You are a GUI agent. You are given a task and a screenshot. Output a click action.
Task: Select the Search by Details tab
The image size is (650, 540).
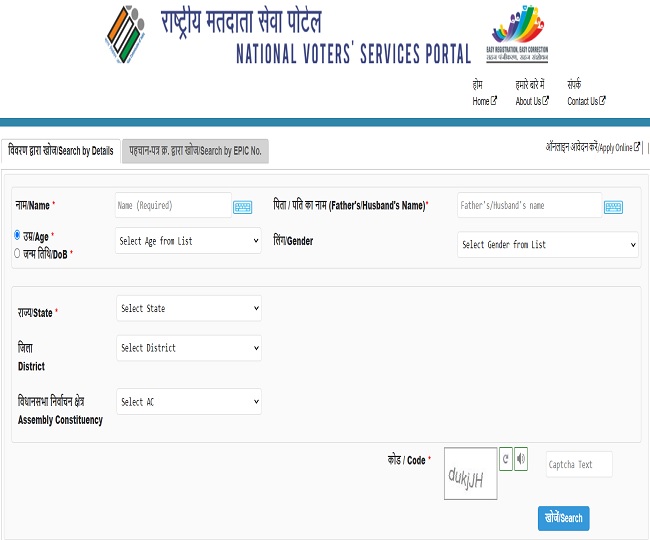61,151
